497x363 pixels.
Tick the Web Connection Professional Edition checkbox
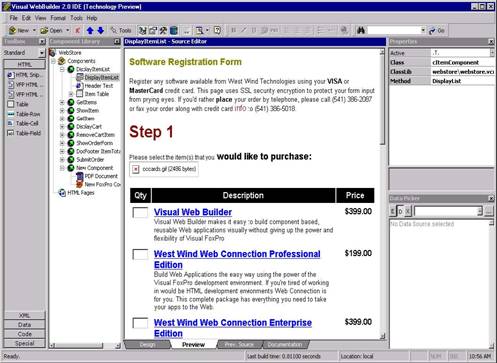tap(140, 254)
